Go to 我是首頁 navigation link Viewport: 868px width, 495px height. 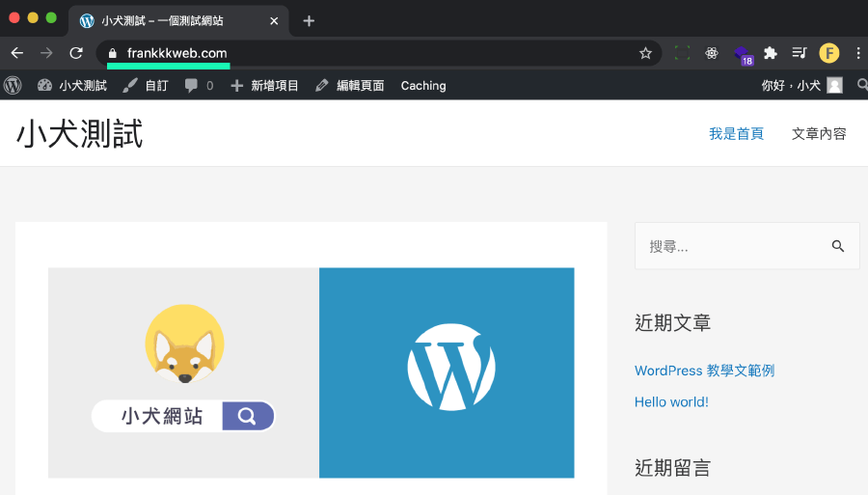(736, 133)
